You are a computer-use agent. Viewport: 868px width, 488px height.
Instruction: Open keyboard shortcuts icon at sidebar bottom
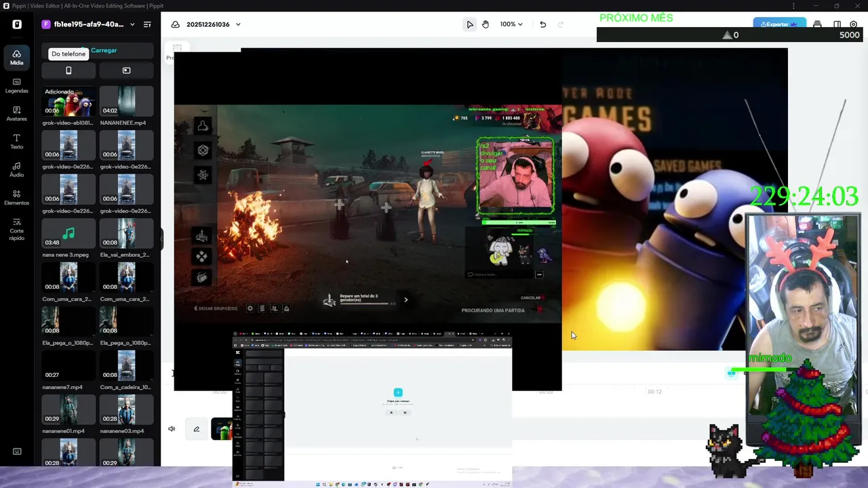click(x=17, y=451)
